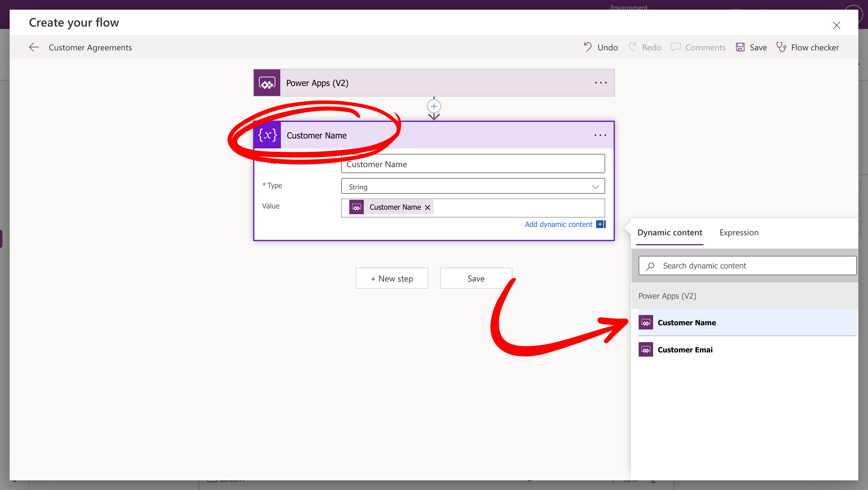Remove Customer Name token from Value
Image resolution: width=868 pixels, height=490 pixels.
point(427,207)
